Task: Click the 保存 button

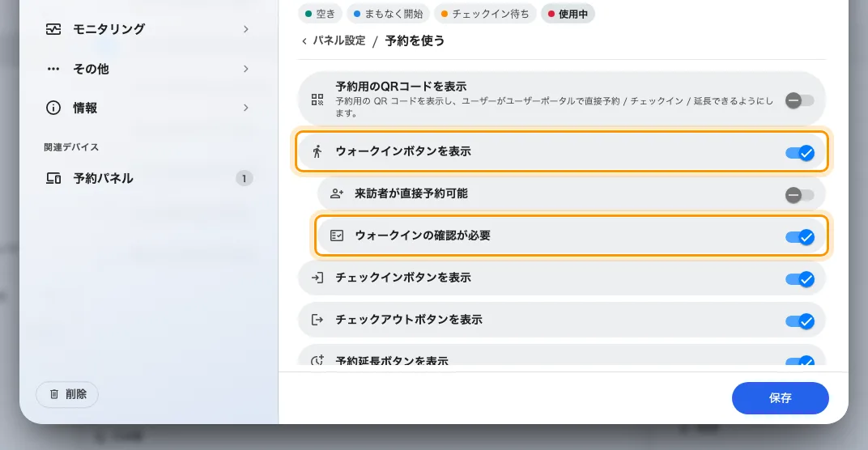Action: (x=780, y=398)
